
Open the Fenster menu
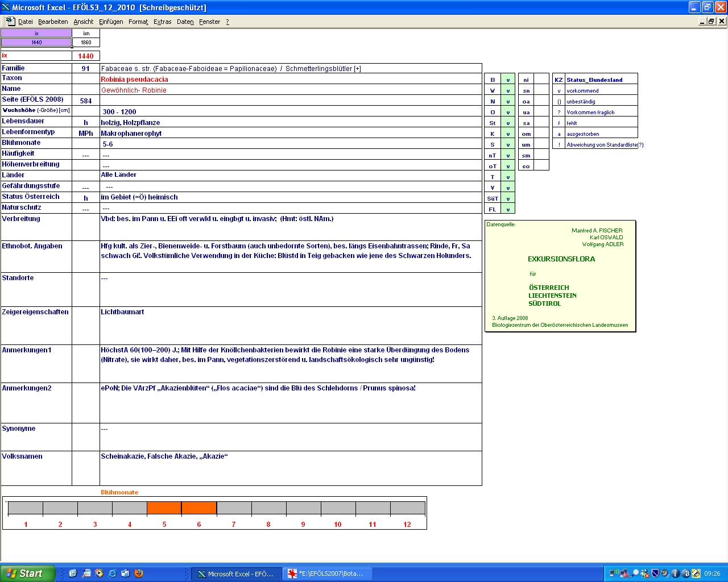(209, 22)
